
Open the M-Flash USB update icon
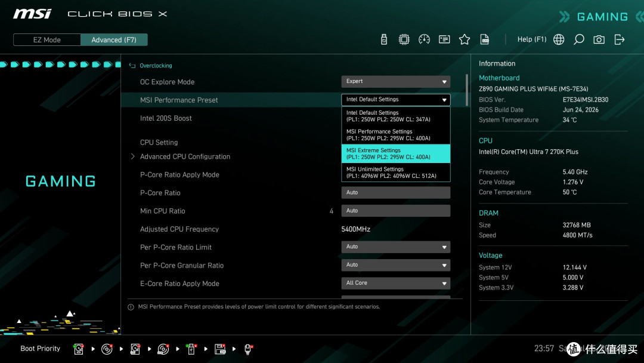click(x=383, y=39)
